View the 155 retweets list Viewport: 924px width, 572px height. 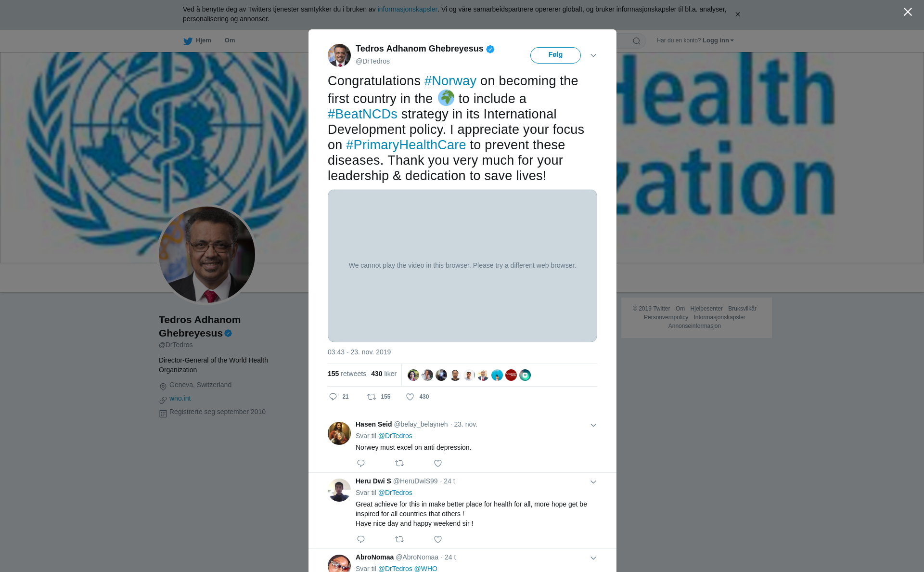(347, 374)
